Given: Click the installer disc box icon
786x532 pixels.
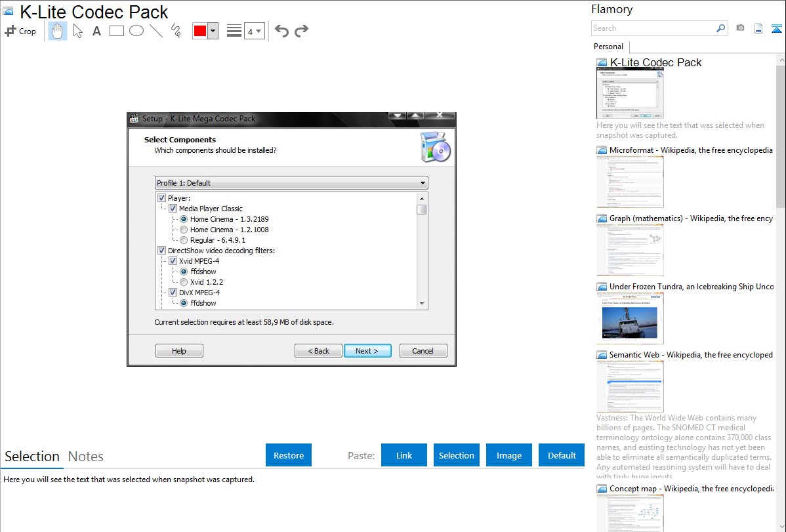Looking at the screenshot, I should [435, 147].
